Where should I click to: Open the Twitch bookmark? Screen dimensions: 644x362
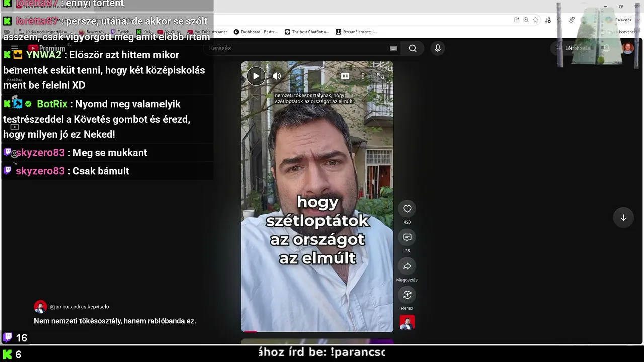click(x=120, y=32)
